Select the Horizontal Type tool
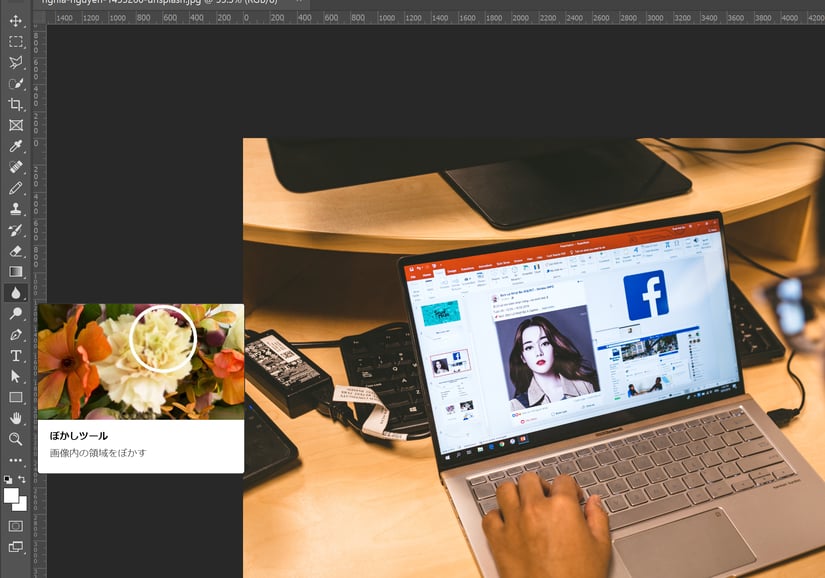Image resolution: width=825 pixels, height=578 pixels. coord(16,355)
